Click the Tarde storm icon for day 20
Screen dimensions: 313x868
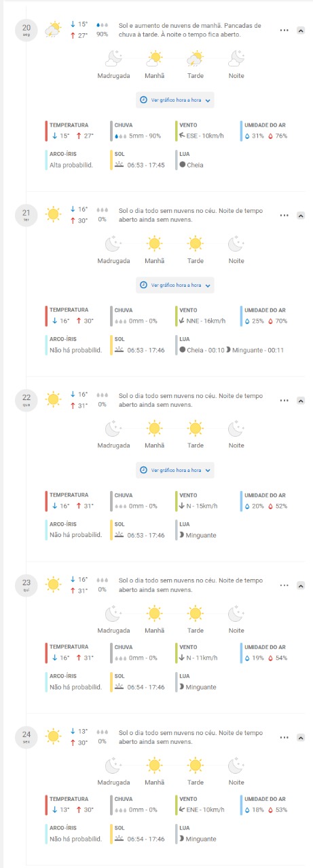196,58
